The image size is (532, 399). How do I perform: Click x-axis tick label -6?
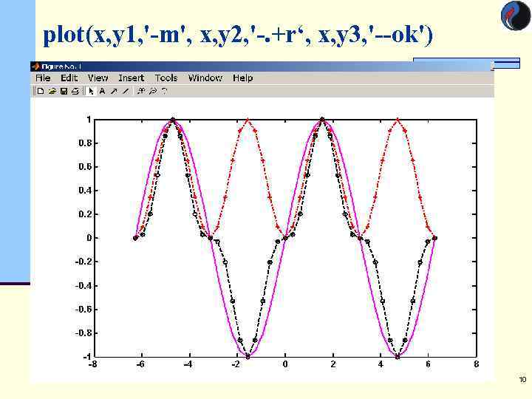click(140, 364)
